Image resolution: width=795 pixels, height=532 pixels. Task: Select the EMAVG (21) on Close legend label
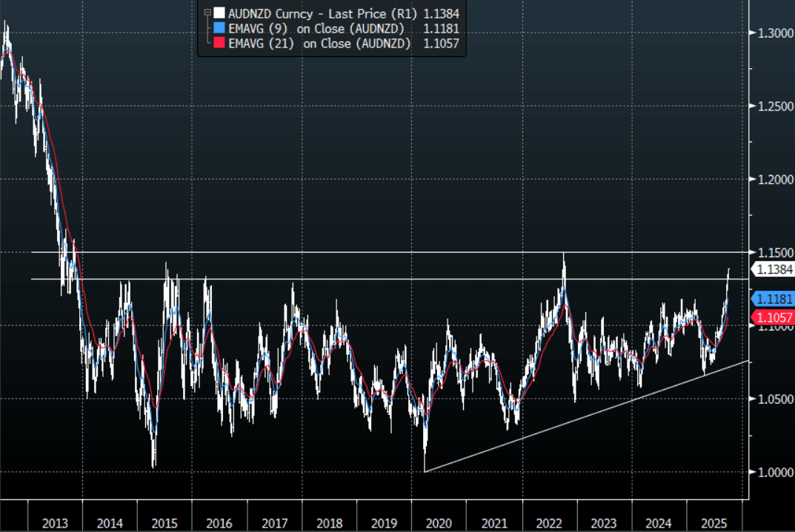319,44
